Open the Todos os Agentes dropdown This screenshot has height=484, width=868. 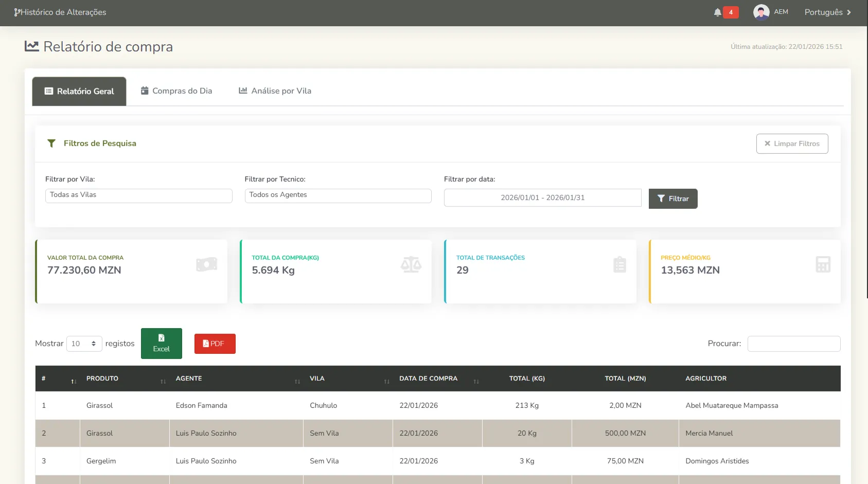point(338,195)
